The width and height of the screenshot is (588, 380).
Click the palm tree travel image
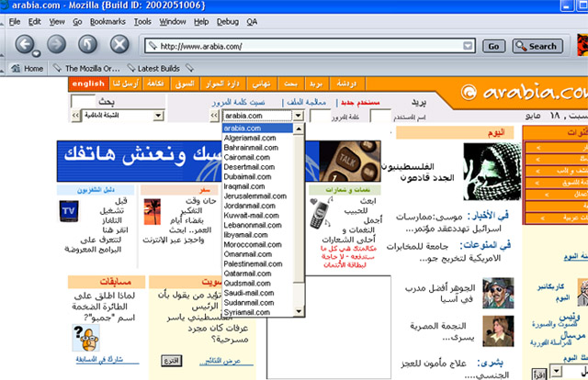[153, 212]
